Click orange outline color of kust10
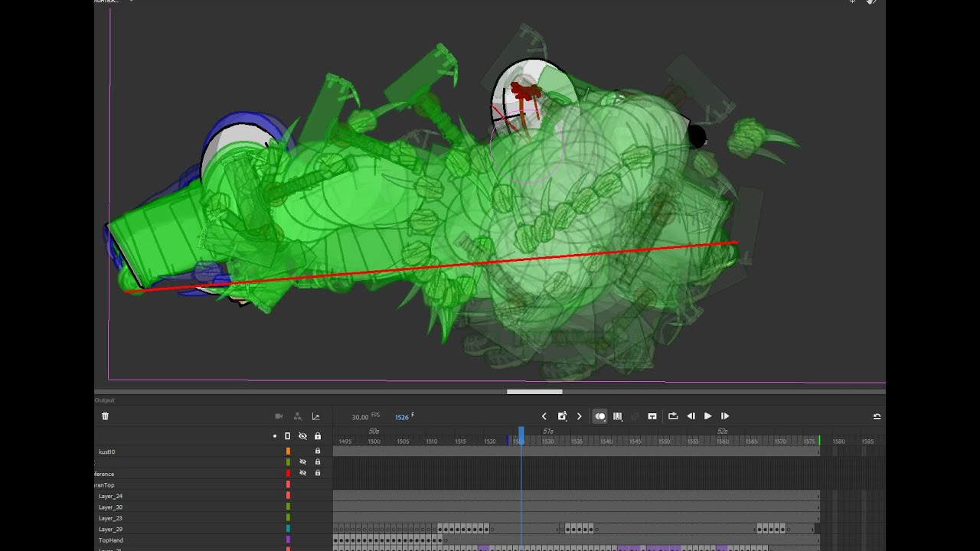This screenshot has width=980, height=551. pyautogui.click(x=288, y=452)
